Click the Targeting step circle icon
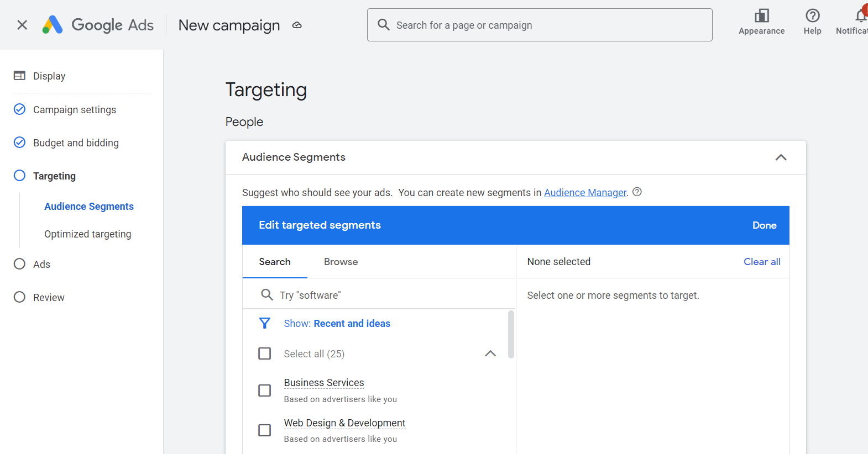The width and height of the screenshot is (868, 454). pyautogui.click(x=19, y=176)
